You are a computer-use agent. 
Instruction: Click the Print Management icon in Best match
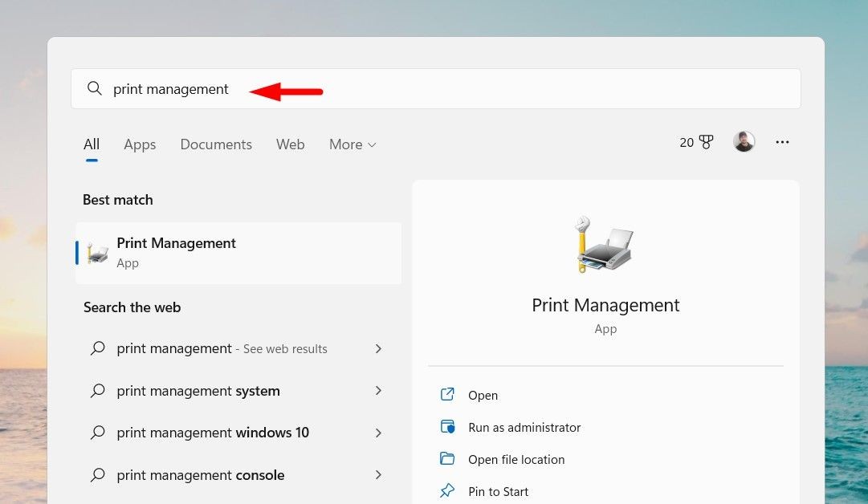click(x=97, y=254)
